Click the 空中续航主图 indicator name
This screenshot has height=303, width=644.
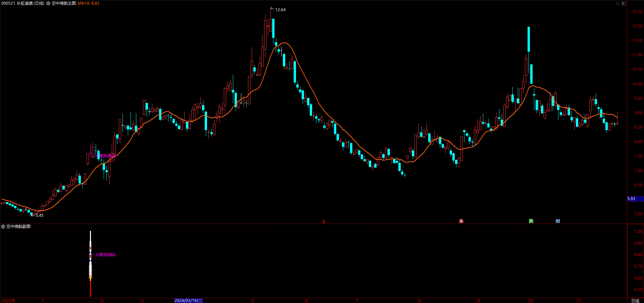(64, 3)
